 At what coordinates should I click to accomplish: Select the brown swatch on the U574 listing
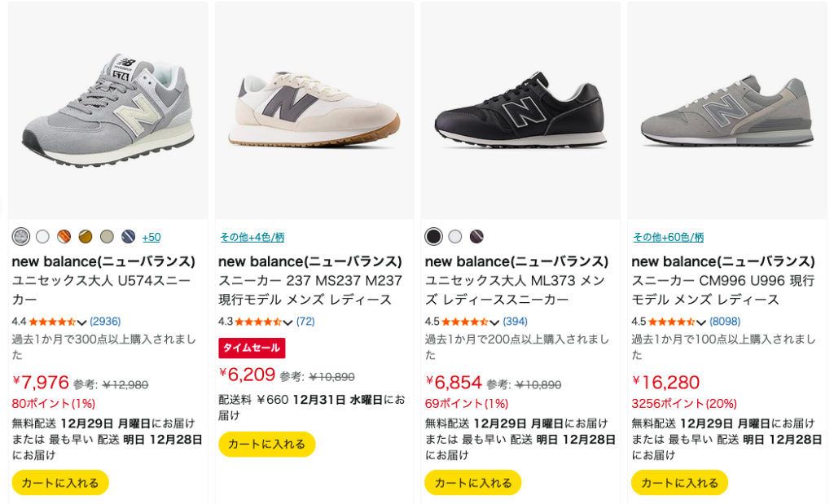(x=86, y=237)
